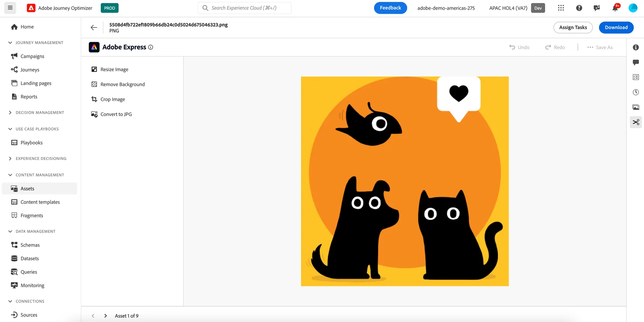644x322 pixels.
Task: Open the tasks checklist panel icon
Action: 636,77
